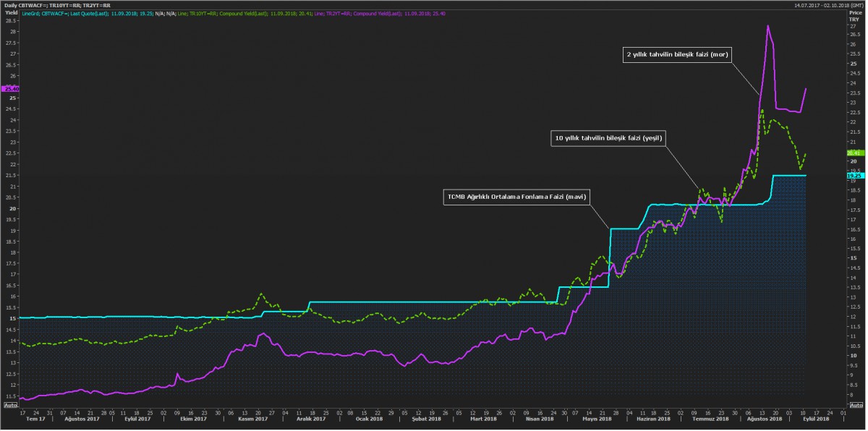The width and height of the screenshot is (868, 431).
Task: Click the chart title 'Daily CBTWACF=; TR10YT=RR; TR2YT=RR'
Action: point(56,5)
